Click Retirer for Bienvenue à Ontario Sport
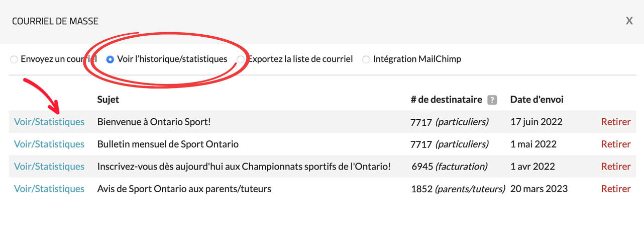The height and width of the screenshot is (241, 644). click(x=615, y=122)
